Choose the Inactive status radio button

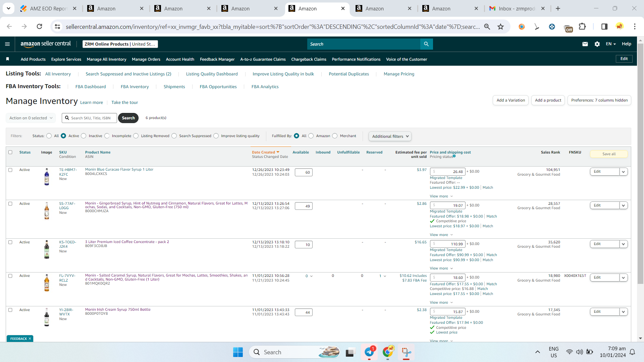click(84, 136)
